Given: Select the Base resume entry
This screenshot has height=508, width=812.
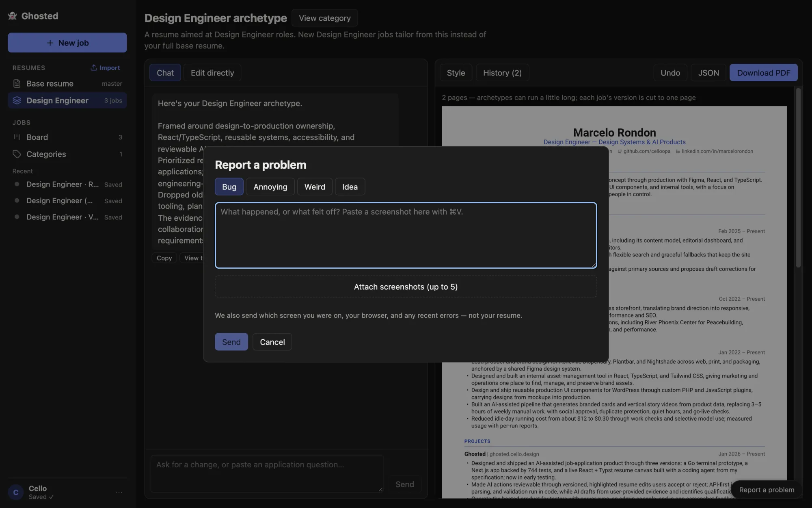Looking at the screenshot, I should click(67, 84).
